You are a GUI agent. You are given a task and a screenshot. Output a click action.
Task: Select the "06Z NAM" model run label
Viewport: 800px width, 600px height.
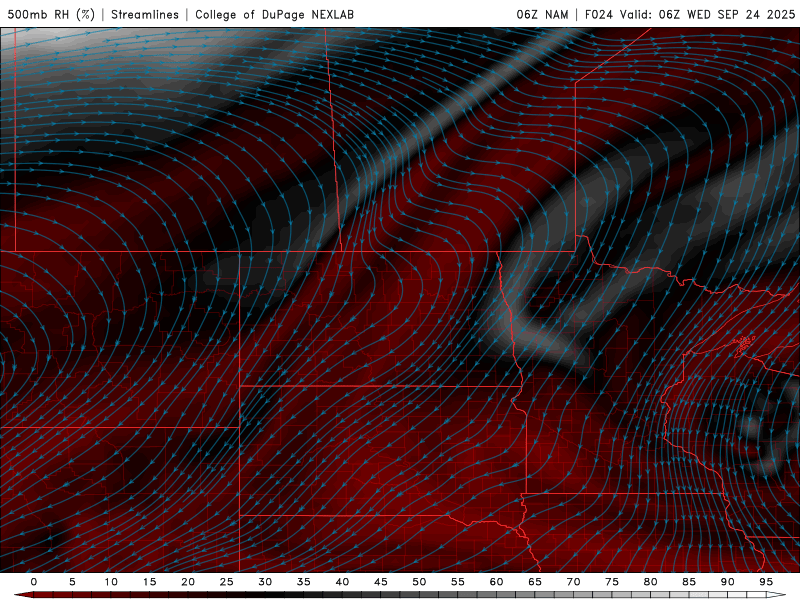(x=542, y=15)
